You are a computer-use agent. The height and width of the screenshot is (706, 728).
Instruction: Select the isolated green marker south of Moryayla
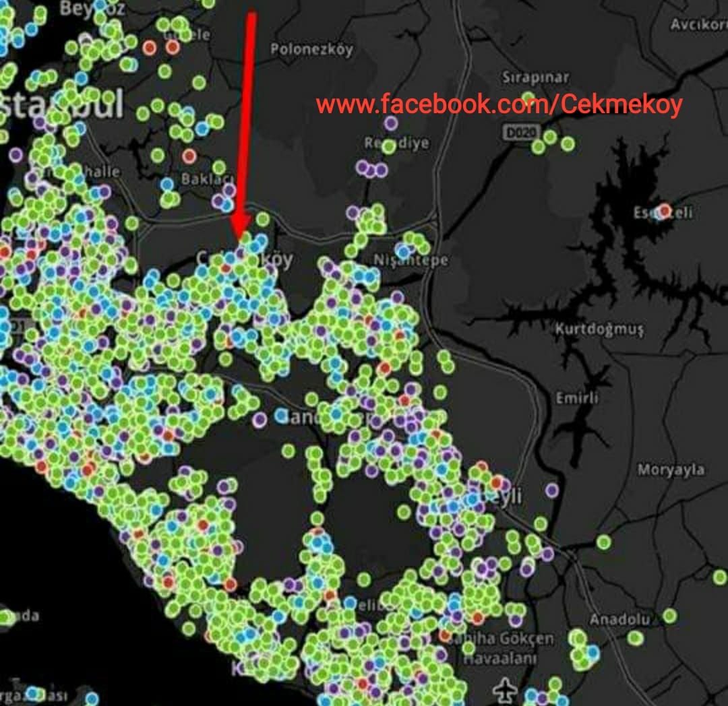click(603, 542)
